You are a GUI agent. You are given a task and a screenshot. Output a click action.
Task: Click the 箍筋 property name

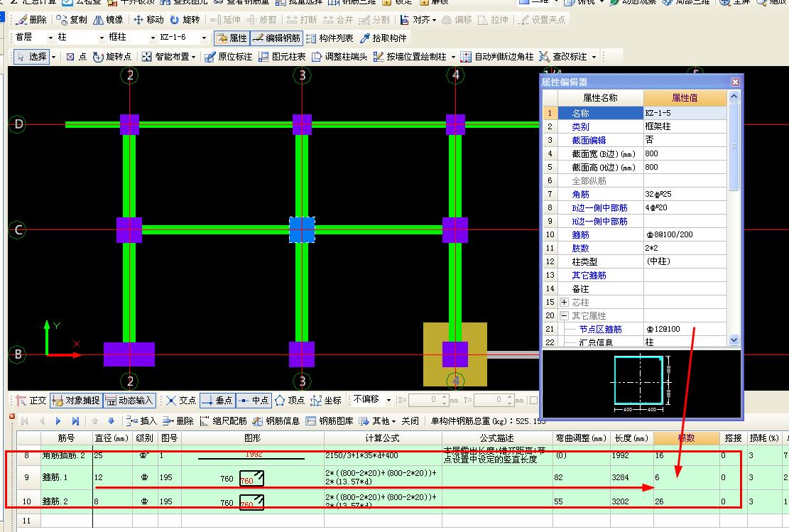point(580,234)
